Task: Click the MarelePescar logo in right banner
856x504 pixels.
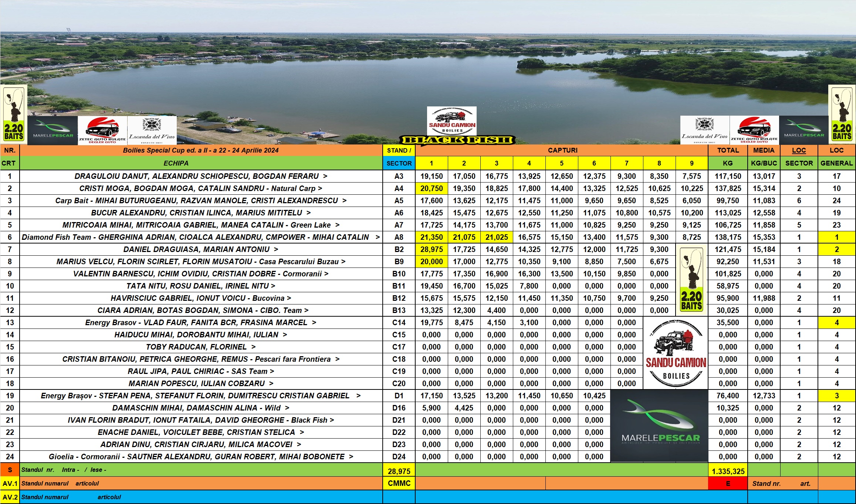Action: coord(803,130)
